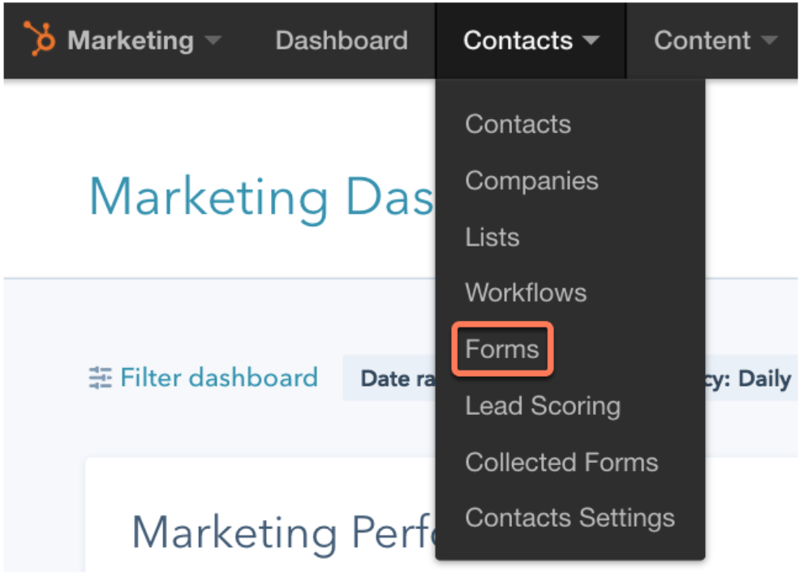Image resolution: width=800 pixels, height=577 pixels.
Task: Click the filter sliders icon
Action: (x=100, y=378)
